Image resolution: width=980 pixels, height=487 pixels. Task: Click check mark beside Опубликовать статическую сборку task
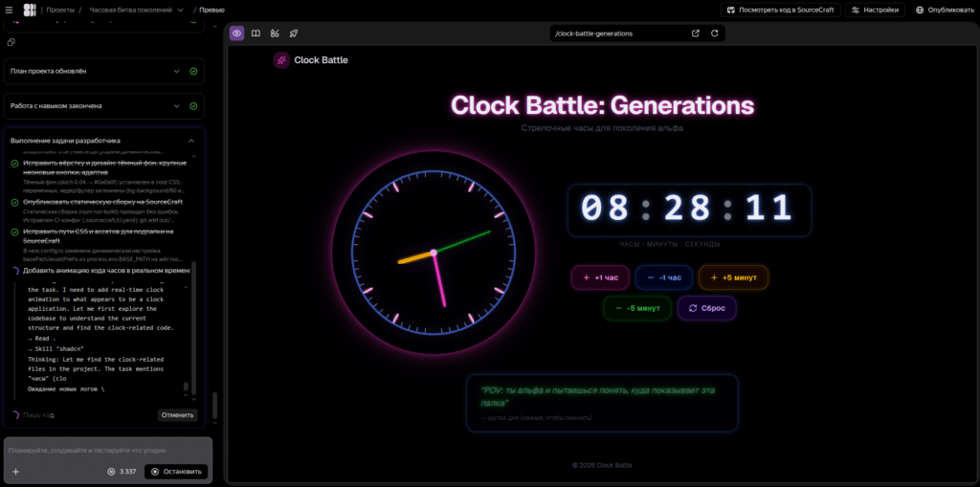point(15,203)
